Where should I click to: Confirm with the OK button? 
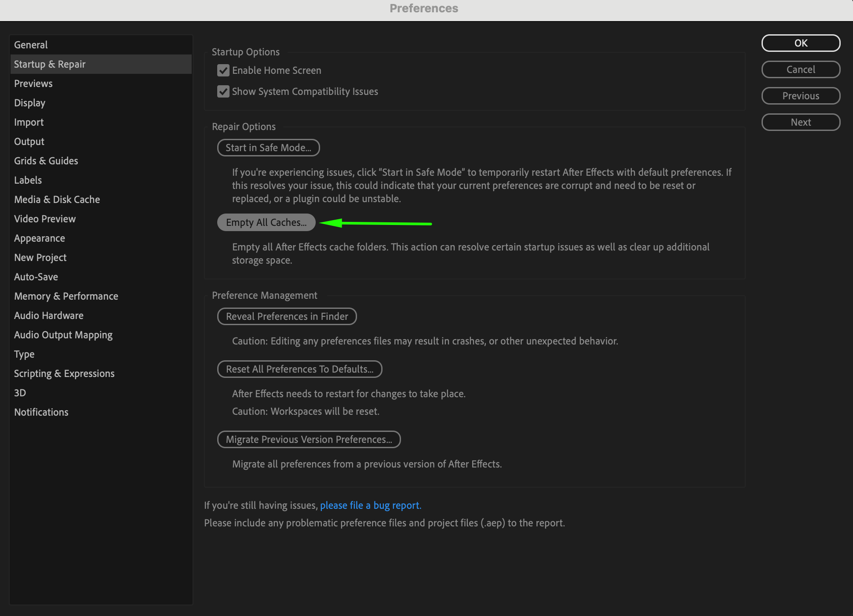click(x=800, y=43)
